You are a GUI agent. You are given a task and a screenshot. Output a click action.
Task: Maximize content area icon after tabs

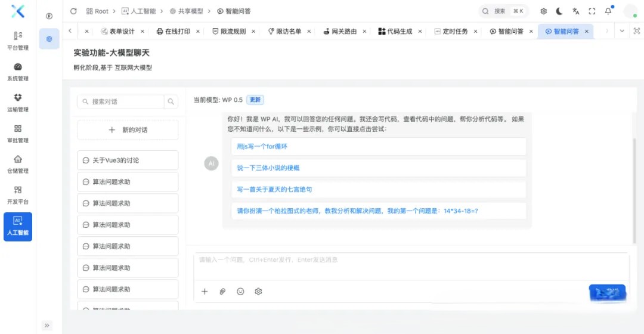point(637,31)
